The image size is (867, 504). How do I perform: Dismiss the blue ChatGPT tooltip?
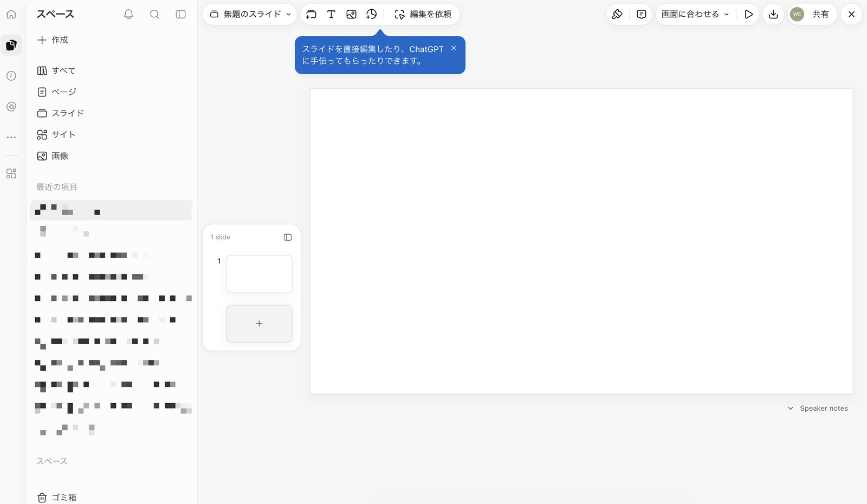[x=454, y=48]
